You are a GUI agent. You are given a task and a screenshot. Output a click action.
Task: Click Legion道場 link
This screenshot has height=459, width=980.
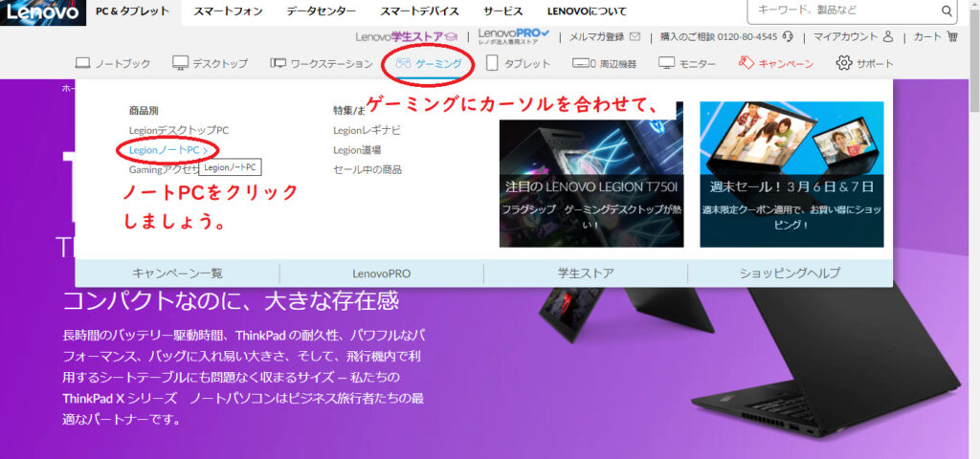[x=357, y=150]
